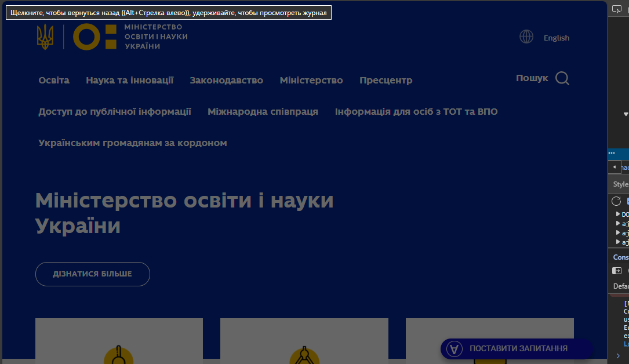Open the Пресцентр menu
The width and height of the screenshot is (629, 364).
pyautogui.click(x=386, y=80)
